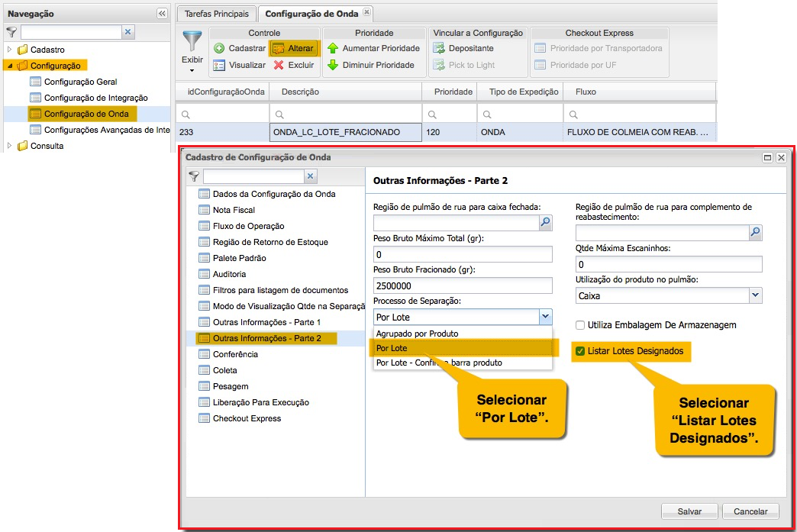Click the Depositante link button
The image size is (797, 532).
tap(463, 48)
